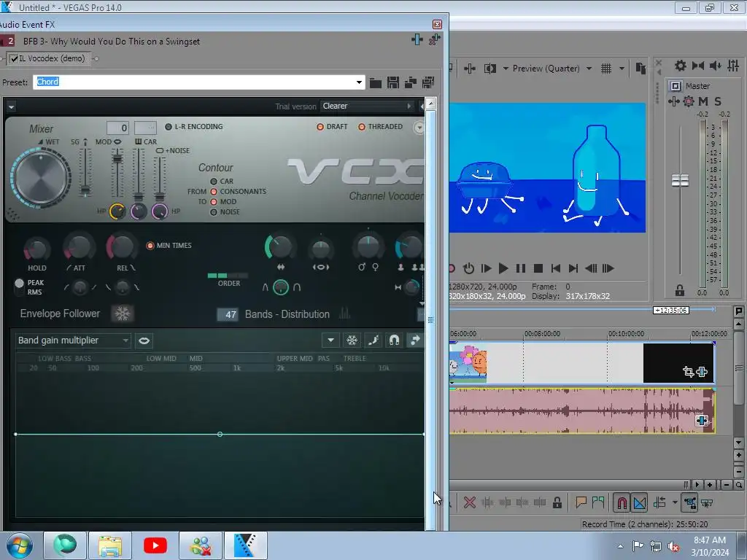
Task: Open event FX icon on the video clip
Action: [702, 371]
